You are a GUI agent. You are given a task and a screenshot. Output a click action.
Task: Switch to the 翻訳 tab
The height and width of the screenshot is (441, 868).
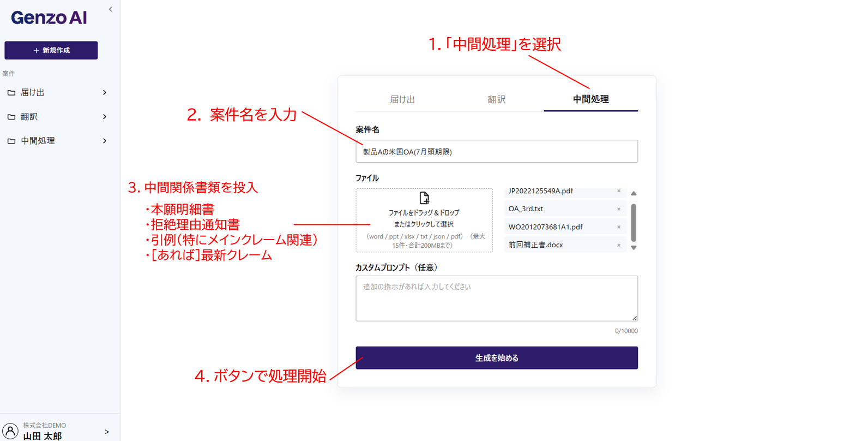pos(497,99)
